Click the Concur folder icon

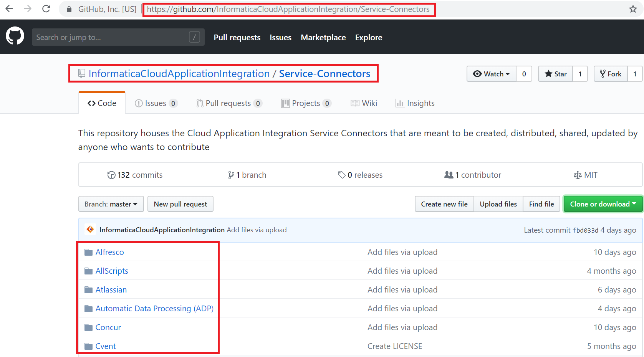tap(89, 327)
